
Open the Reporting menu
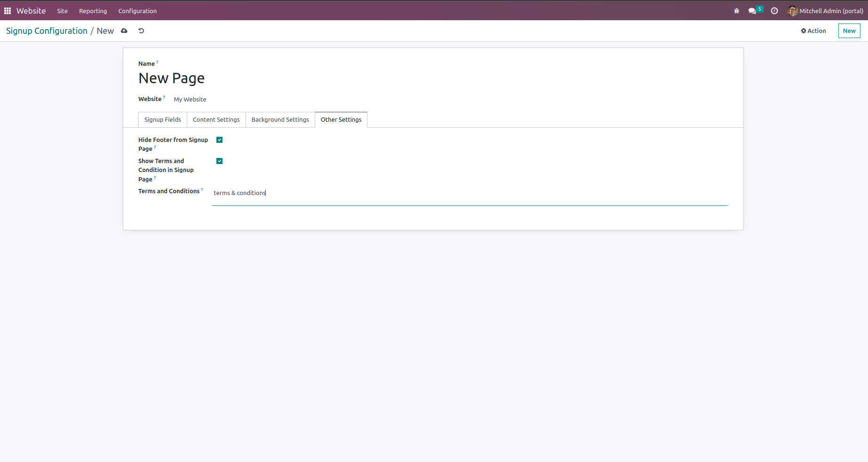click(93, 11)
